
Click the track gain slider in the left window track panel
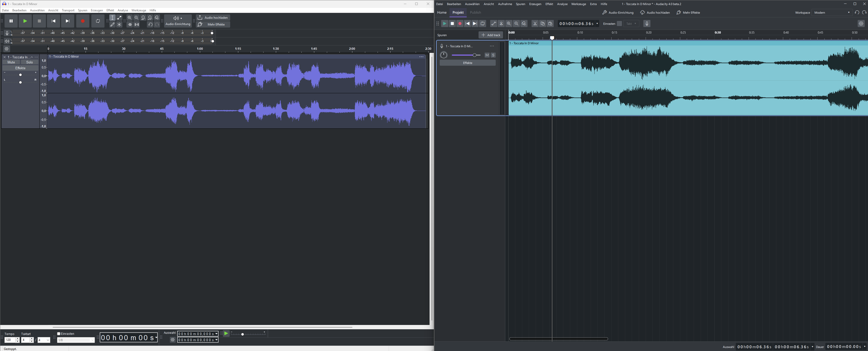point(20,75)
